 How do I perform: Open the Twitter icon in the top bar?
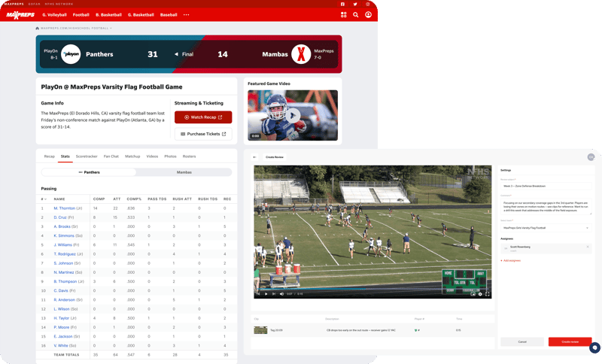[x=355, y=4]
